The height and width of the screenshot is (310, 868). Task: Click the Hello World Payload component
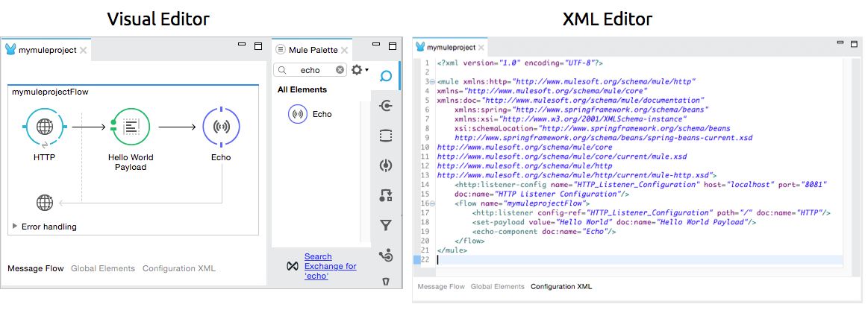[x=130, y=126]
